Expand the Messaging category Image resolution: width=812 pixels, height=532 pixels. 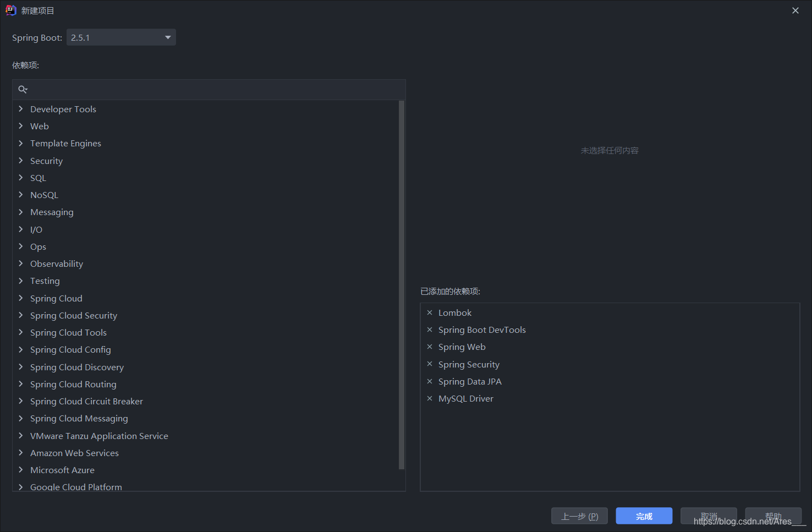pos(21,212)
